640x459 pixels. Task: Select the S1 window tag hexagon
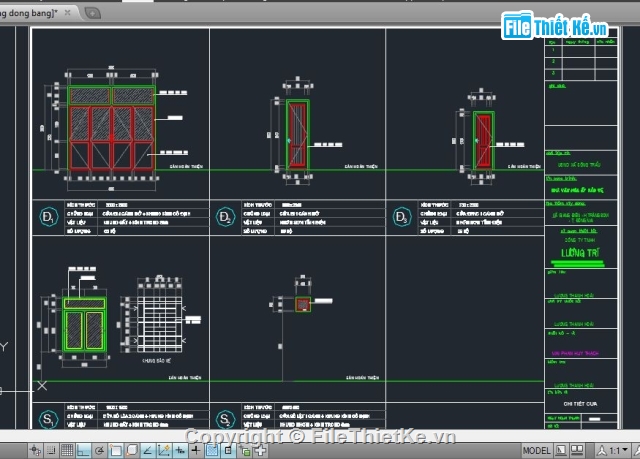[49, 419]
